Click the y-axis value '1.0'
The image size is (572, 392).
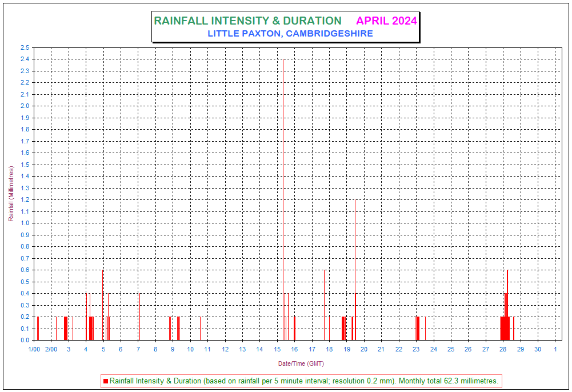tap(25, 223)
